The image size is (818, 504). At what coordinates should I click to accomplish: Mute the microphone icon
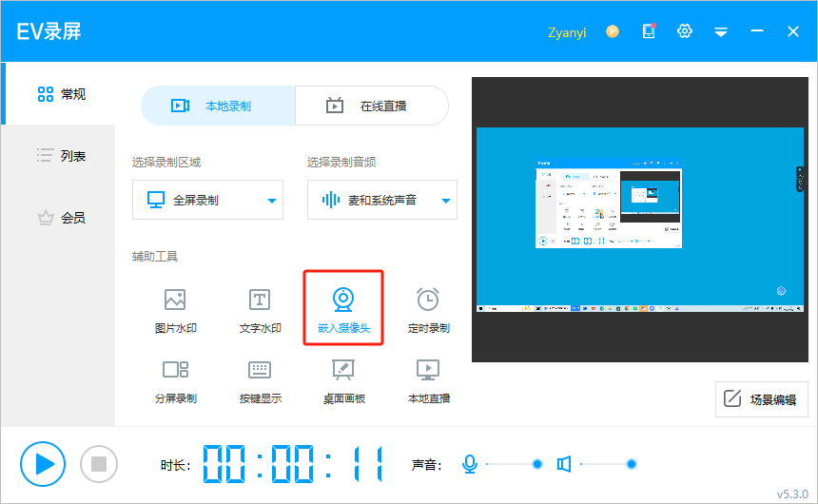[469, 464]
